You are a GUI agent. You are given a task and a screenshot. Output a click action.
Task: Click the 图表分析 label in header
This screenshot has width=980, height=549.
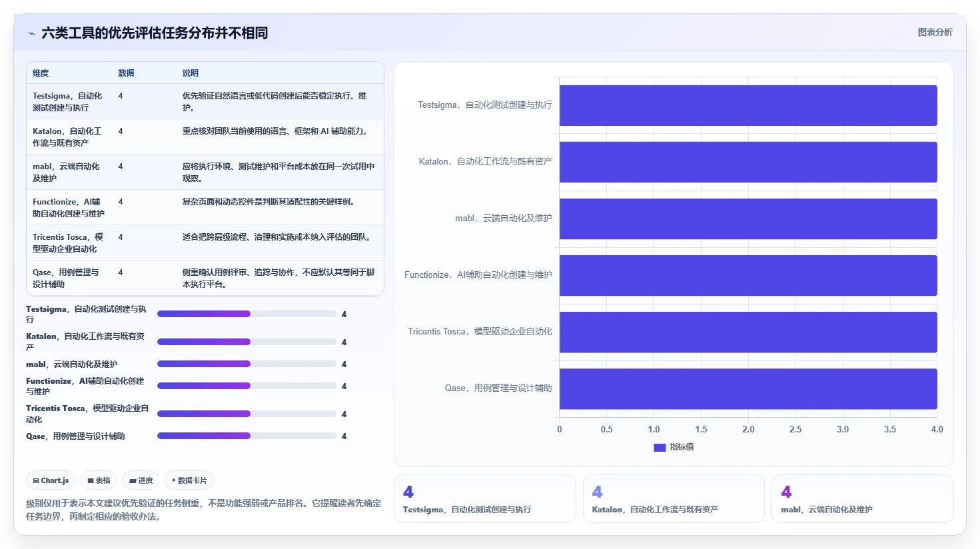935,32
